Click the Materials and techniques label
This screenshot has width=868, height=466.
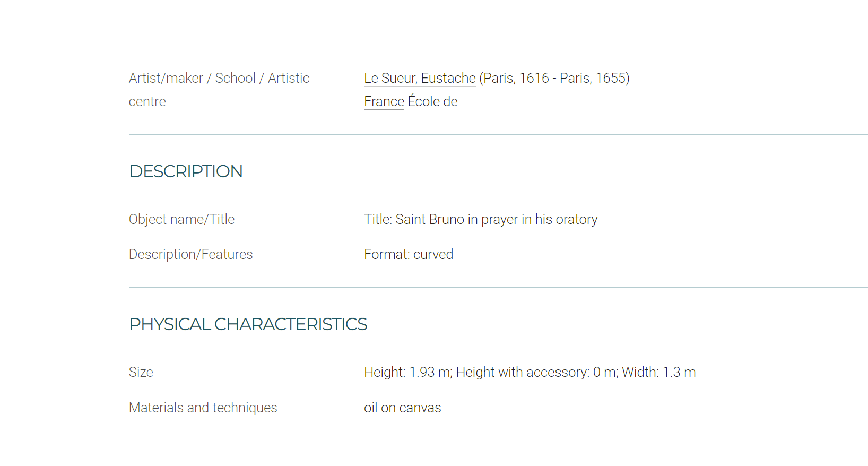(x=203, y=408)
